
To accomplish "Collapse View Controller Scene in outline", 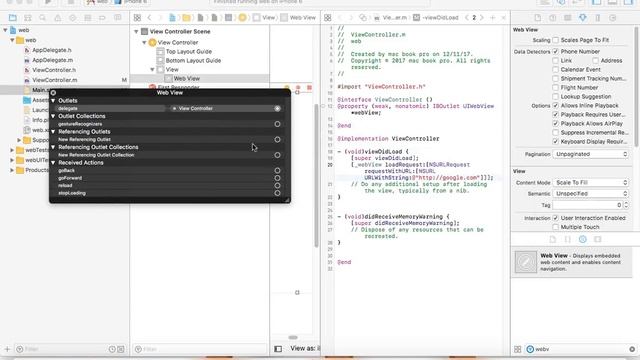I will (136, 31).
